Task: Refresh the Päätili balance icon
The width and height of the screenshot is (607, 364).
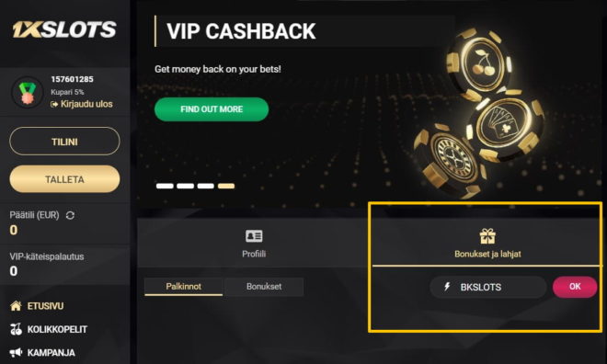Action: pos(70,215)
